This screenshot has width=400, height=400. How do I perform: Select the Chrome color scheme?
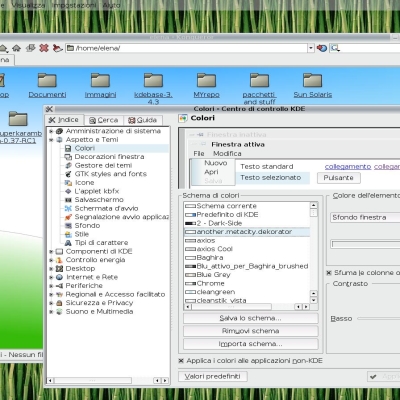(247, 283)
